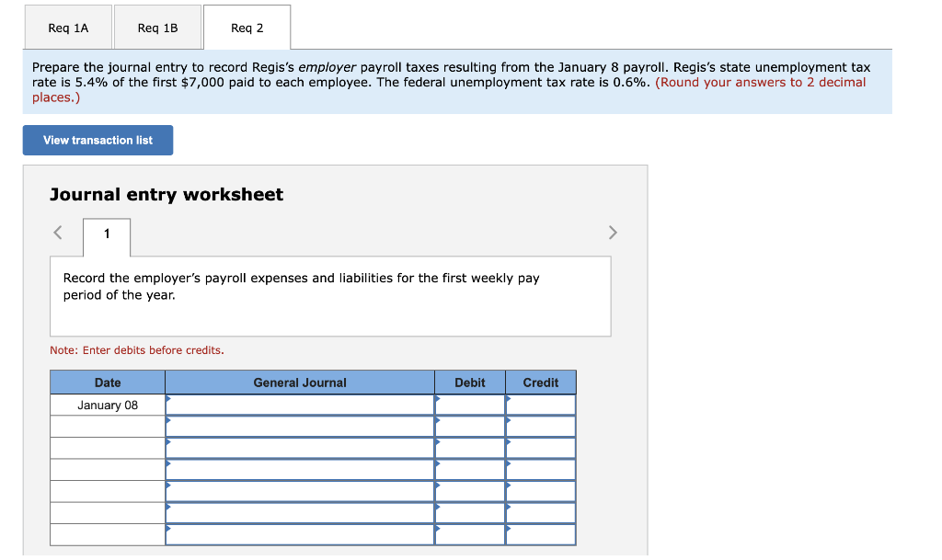Click the third row Credit cell

click(x=541, y=448)
